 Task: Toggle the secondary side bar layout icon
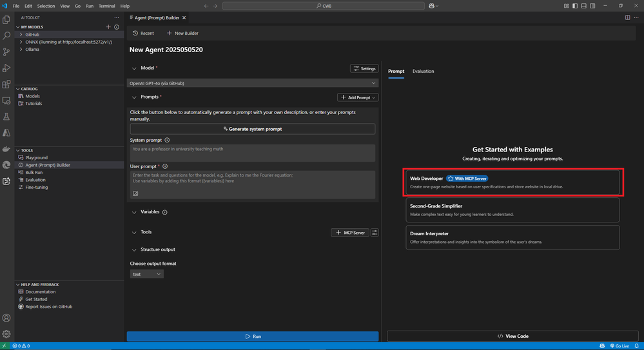[x=592, y=6]
